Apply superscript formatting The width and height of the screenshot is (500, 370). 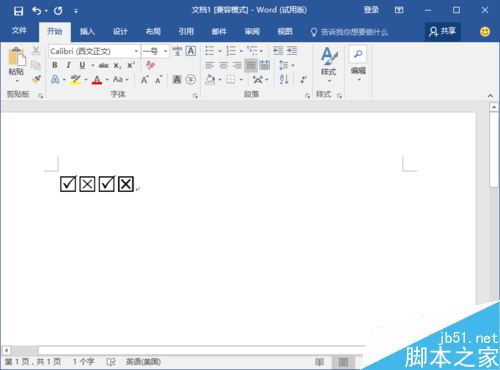(131, 65)
